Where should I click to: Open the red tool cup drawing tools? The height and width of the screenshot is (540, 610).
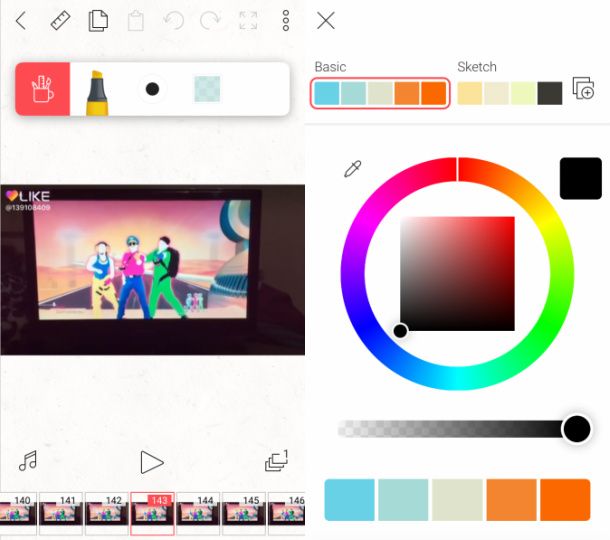(x=42, y=89)
